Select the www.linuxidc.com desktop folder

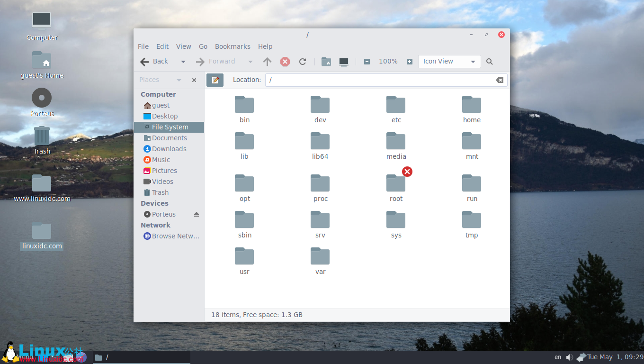click(x=42, y=189)
